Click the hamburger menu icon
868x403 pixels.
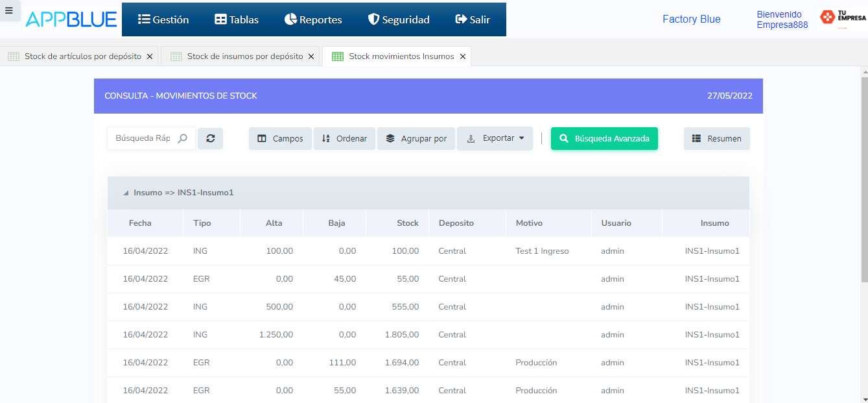(9, 10)
